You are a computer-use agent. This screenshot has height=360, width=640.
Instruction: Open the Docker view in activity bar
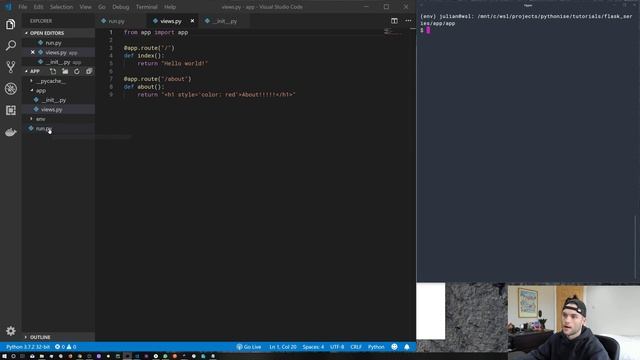pos(11,132)
